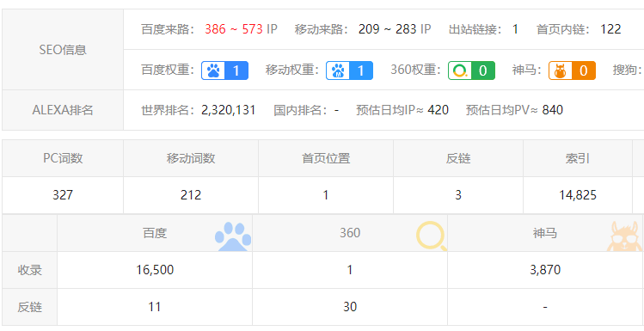Click the SEO信息 row label
The width and height of the screenshot is (644, 331).
pyautogui.click(x=63, y=50)
